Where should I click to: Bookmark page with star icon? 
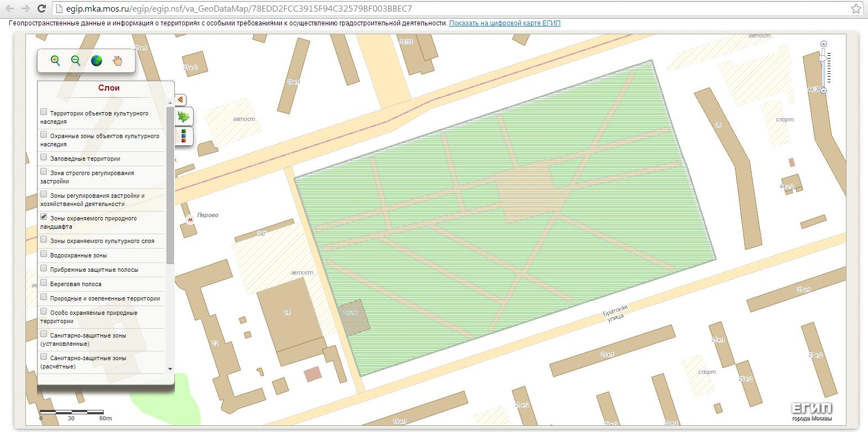point(856,8)
